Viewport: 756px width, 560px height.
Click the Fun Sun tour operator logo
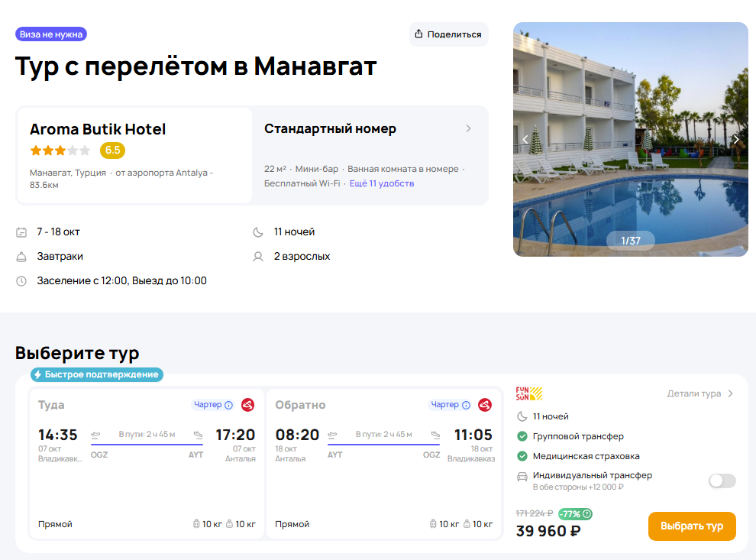coord(529,393)
